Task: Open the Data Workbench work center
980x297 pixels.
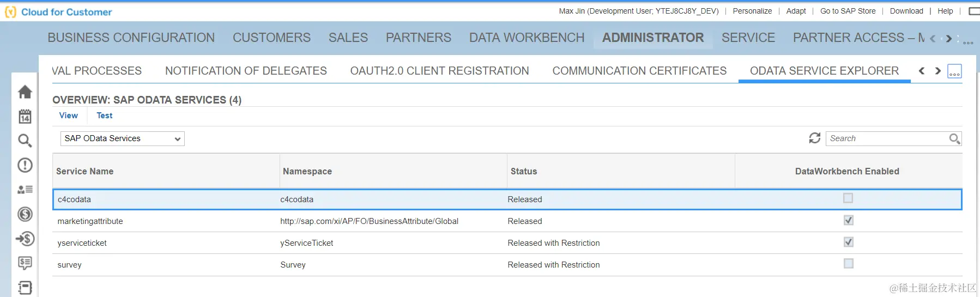Action: pyautogui.click(x=527, y=38)
